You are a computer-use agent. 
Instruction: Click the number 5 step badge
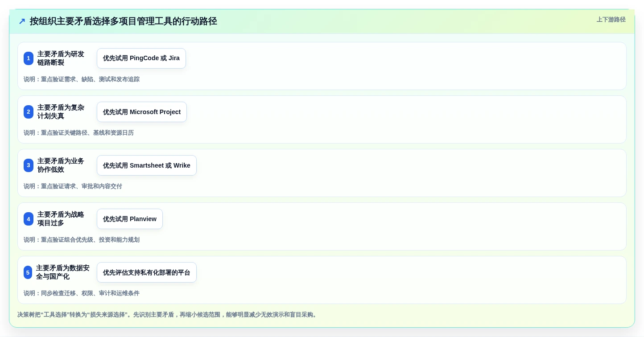tap(28, 272)
